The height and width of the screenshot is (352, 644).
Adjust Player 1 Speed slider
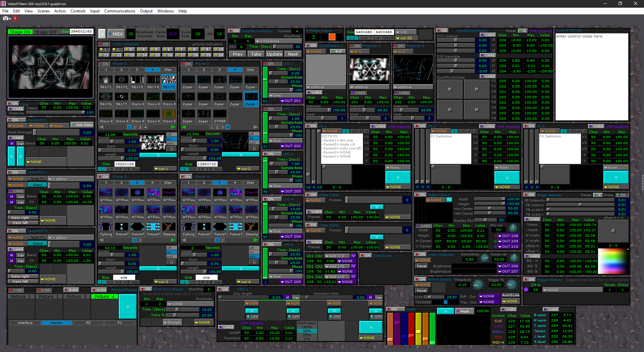(111, 142)
